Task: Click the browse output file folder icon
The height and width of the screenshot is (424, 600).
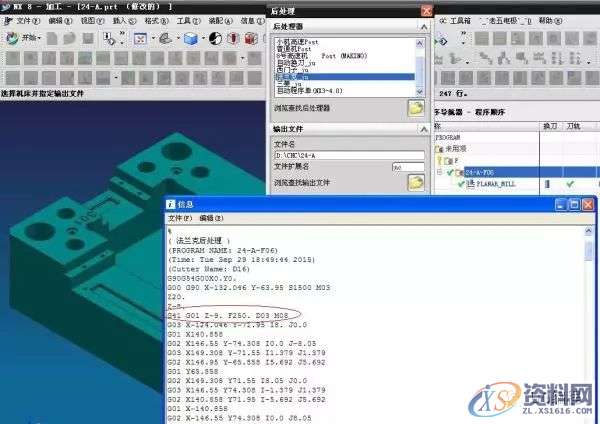Action: 416,182
